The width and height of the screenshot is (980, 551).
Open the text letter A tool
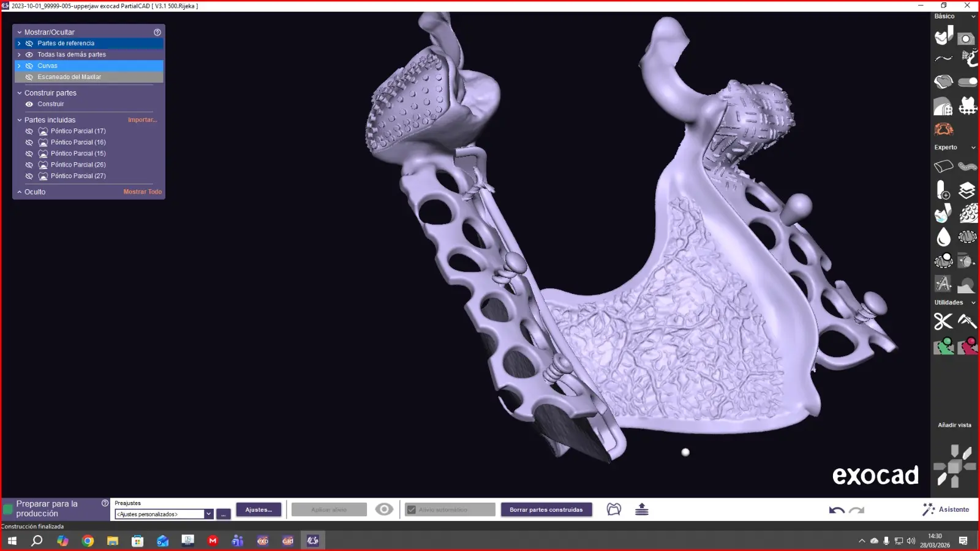(x=943, y=283)
